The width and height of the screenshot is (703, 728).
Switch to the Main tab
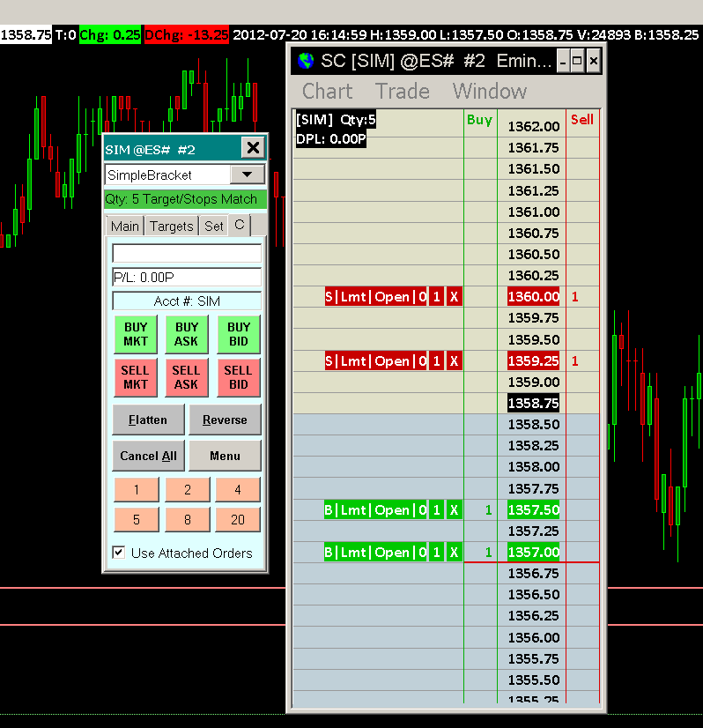[125, 227]
